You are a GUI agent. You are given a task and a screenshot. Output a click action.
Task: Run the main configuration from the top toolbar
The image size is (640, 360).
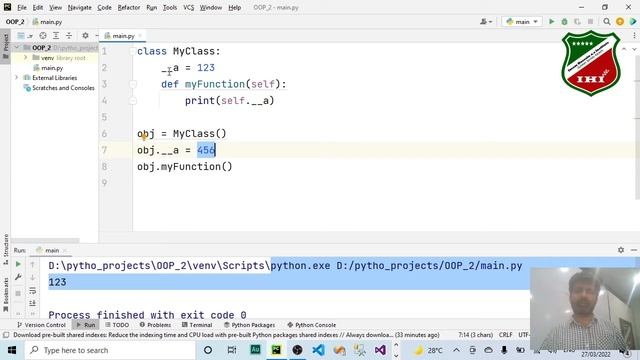tap(551, 22)
